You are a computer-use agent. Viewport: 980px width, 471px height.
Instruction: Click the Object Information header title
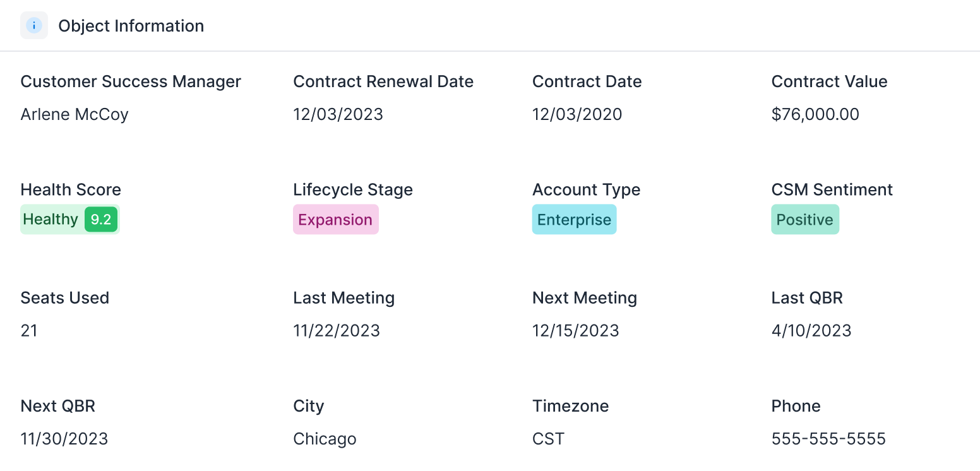click(131, 26)
